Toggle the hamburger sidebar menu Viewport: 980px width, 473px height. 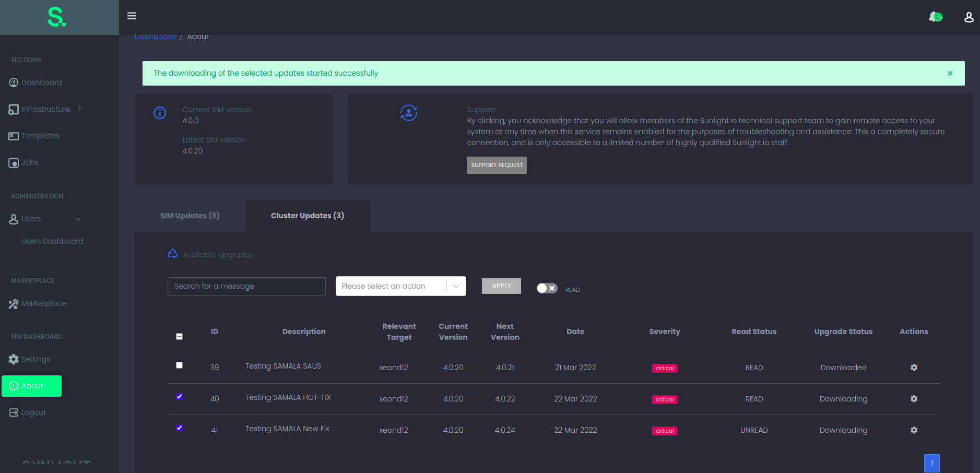(132, 16)
